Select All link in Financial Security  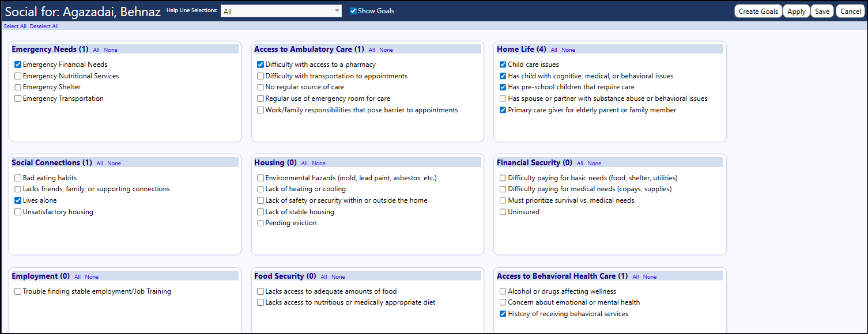coord(580,164)
